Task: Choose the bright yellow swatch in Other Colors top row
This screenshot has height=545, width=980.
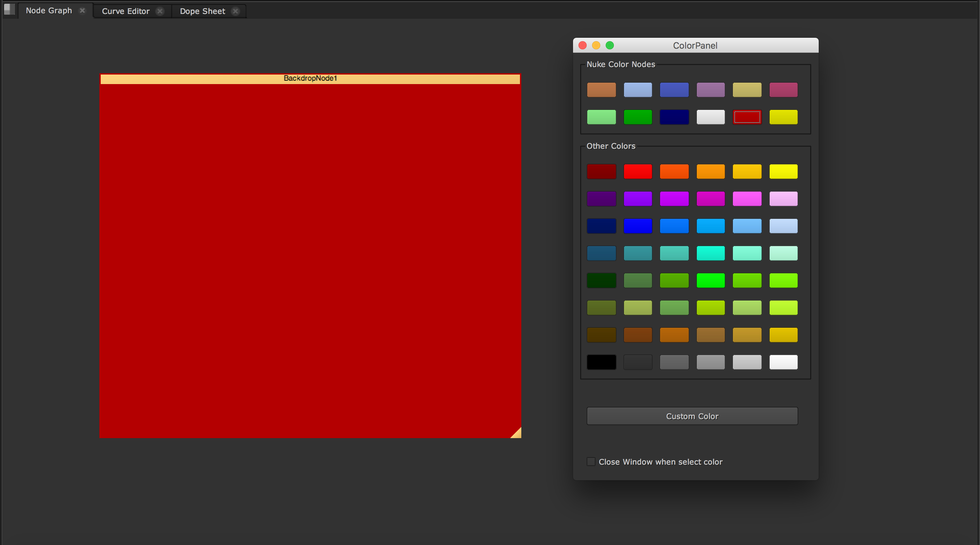Action: tap(783, 172)
